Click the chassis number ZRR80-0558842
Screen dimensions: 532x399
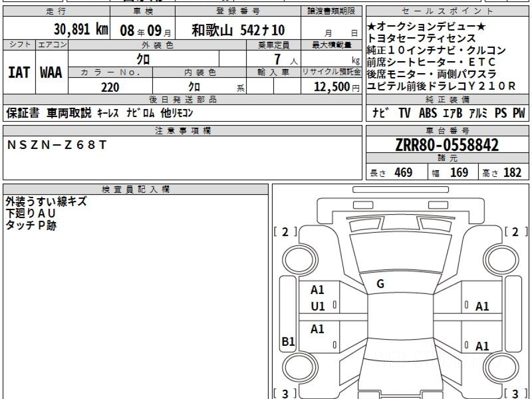pos(447,145)
